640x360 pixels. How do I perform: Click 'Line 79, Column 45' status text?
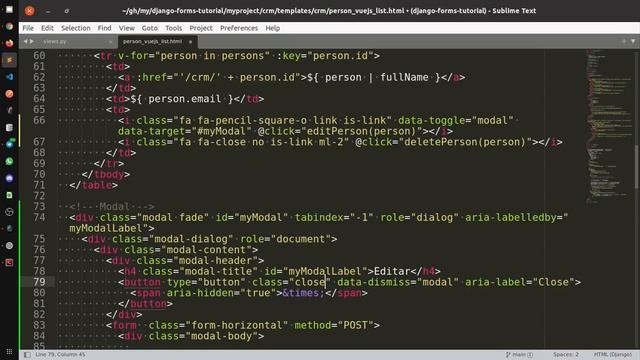[x=60, y=355]
